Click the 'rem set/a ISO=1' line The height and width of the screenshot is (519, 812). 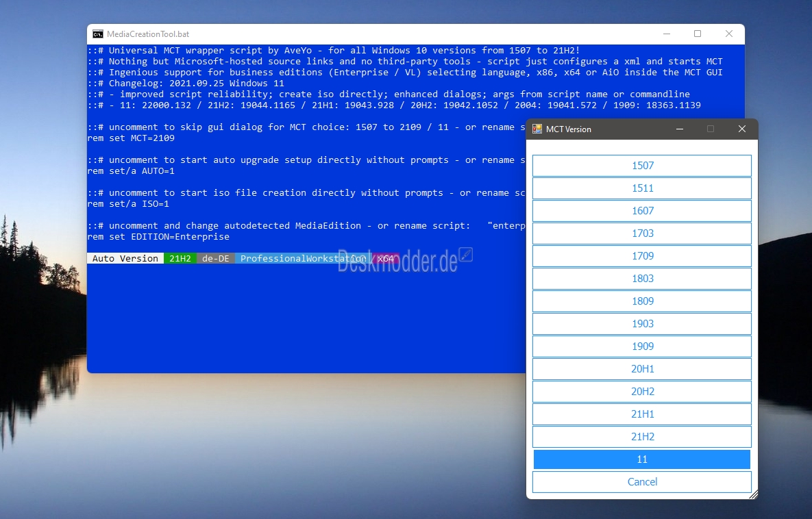click(x=128, y=204)
